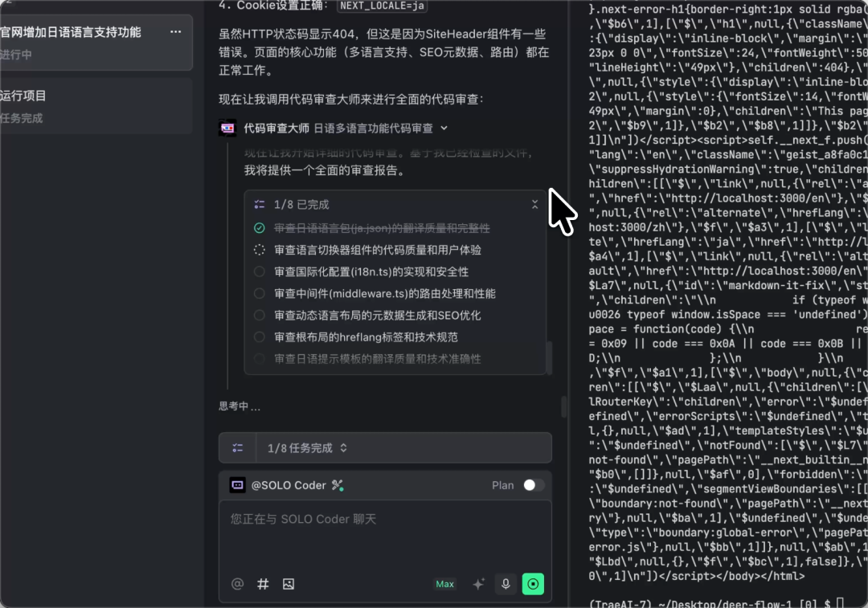Click the completed check for 审查日语语言包(ja.json)
The image size is (868, 608).
(x=259, y=228)
